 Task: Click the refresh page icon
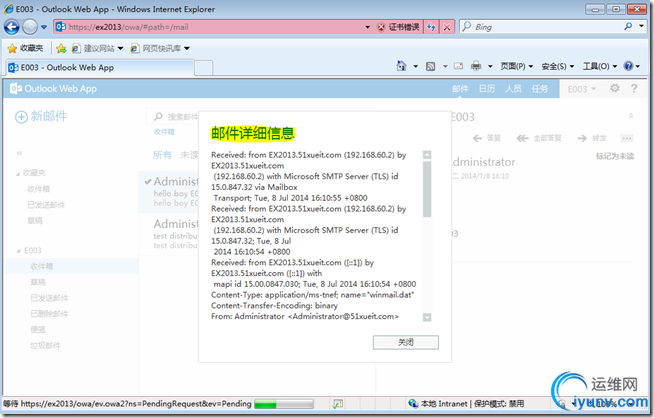click(x=431, y=27)
